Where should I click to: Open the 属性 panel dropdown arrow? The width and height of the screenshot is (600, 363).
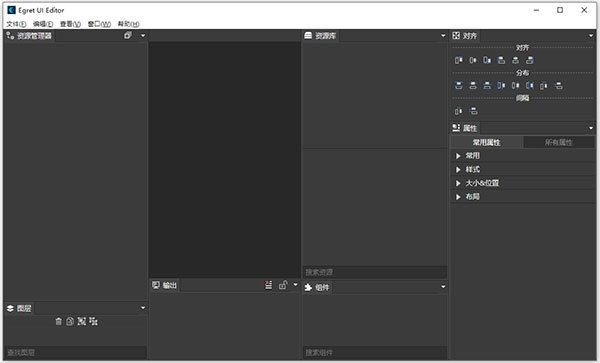(x=591, y=128)
